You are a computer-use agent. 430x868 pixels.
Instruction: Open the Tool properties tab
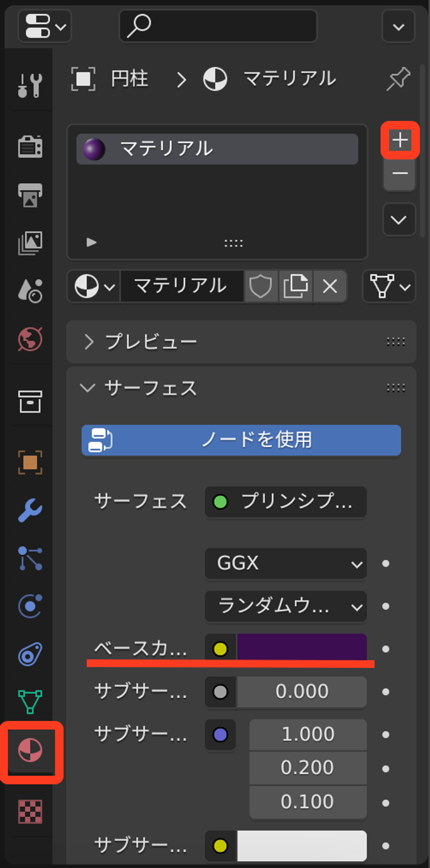coord(30,84)
